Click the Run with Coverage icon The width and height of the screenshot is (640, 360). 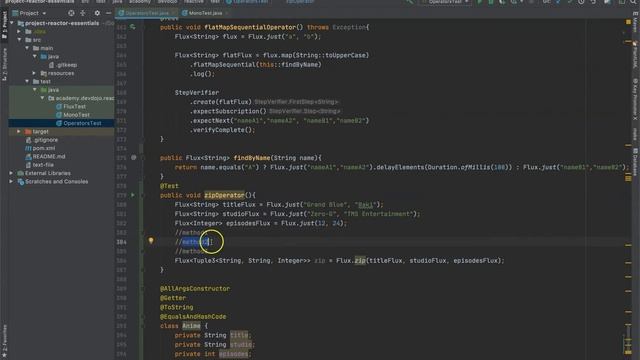(x=502, y=2)
